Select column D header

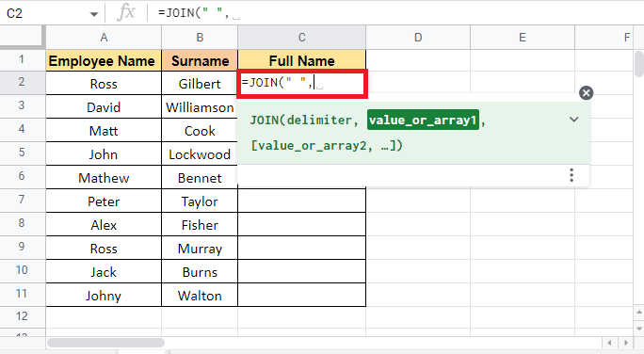click(x=418, y=38)
